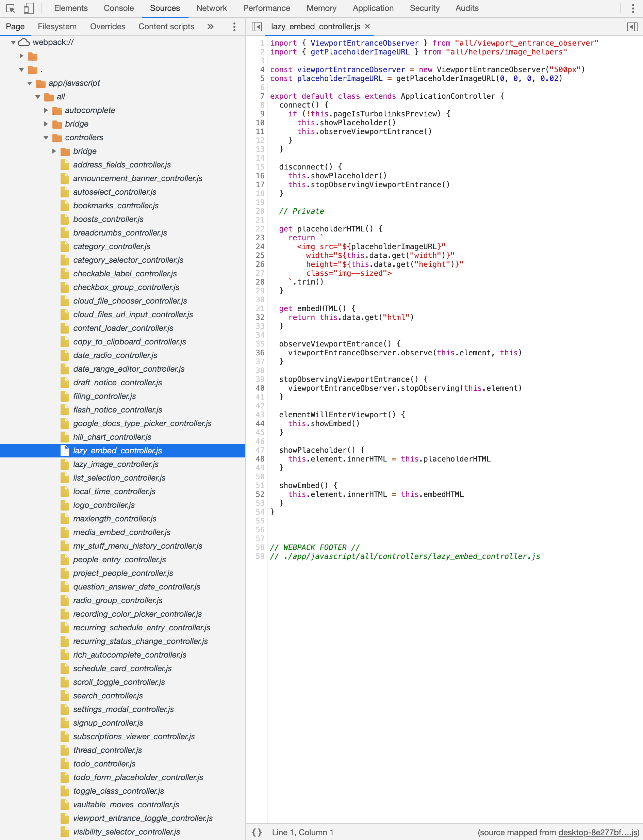Open hill_chart_controller.js file
This screenshot has height=840, width=643.
pyautogui.click(x=112, y=437)
